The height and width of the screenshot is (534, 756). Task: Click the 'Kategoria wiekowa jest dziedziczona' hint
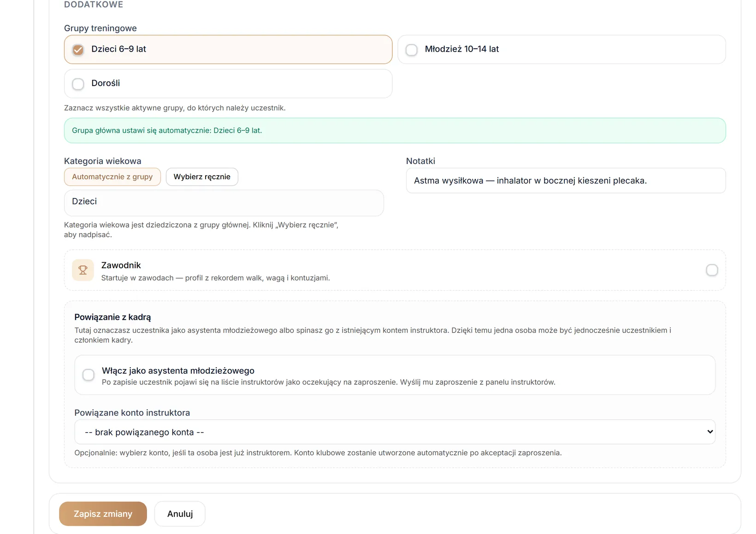point(201,229)
